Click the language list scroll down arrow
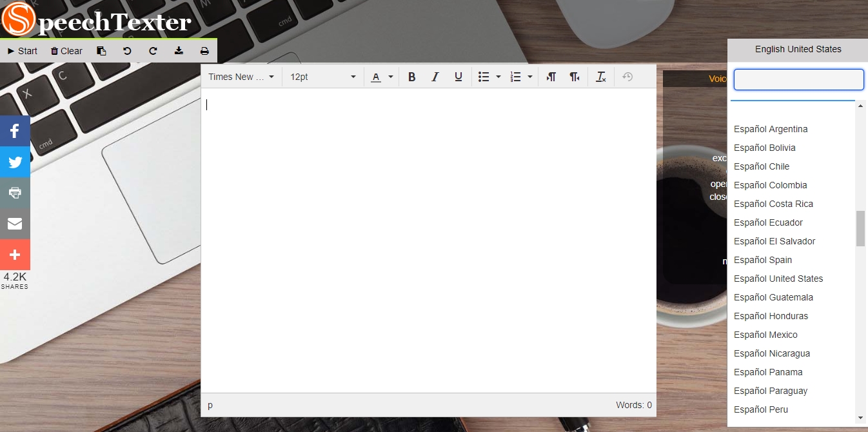The image size is (868, 432). point(860,418)
